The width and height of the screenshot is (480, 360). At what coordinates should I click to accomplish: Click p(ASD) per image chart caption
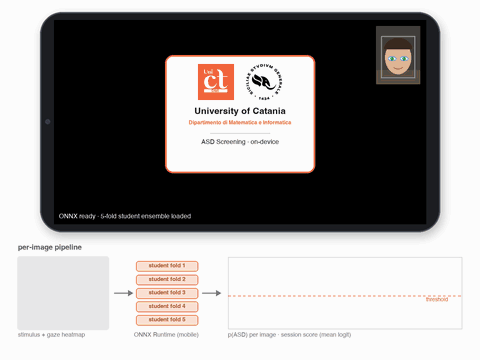289,334
